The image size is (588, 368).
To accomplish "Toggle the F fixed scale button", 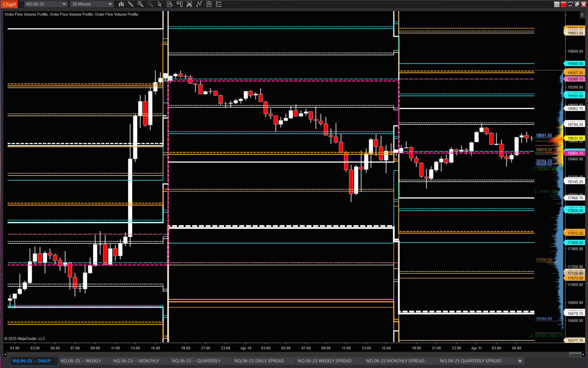I will [582, 15].
